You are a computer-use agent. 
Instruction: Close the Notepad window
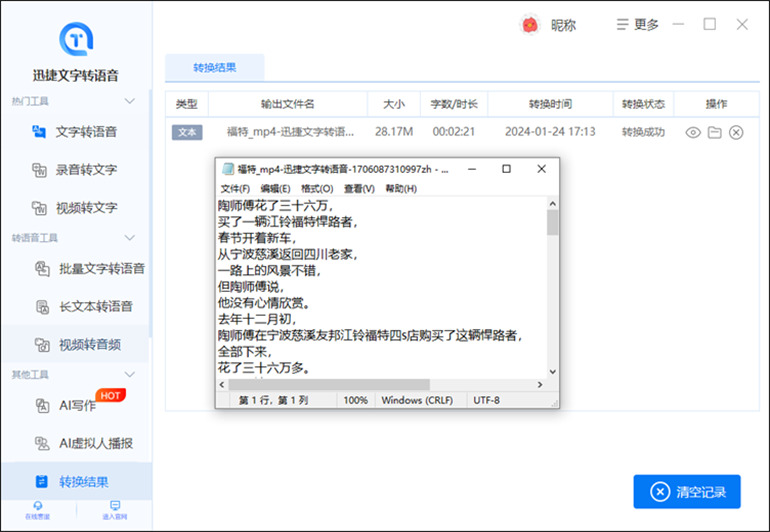click(541, 169)
